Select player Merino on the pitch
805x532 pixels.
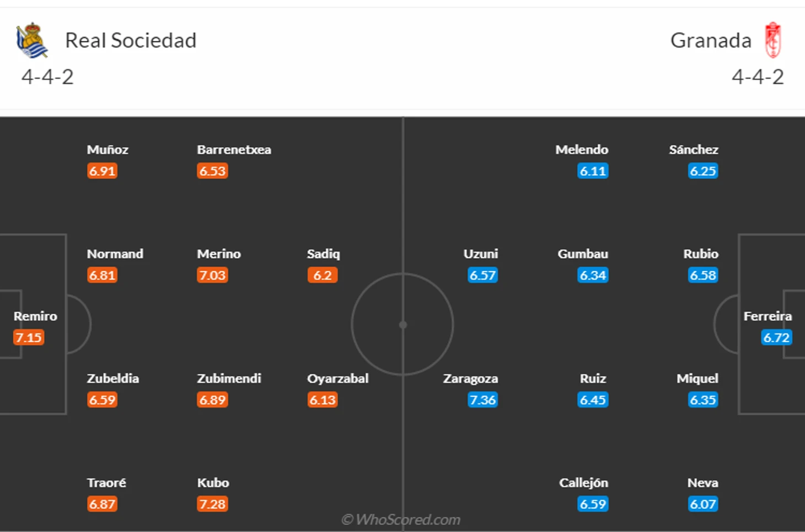[219, 254]
